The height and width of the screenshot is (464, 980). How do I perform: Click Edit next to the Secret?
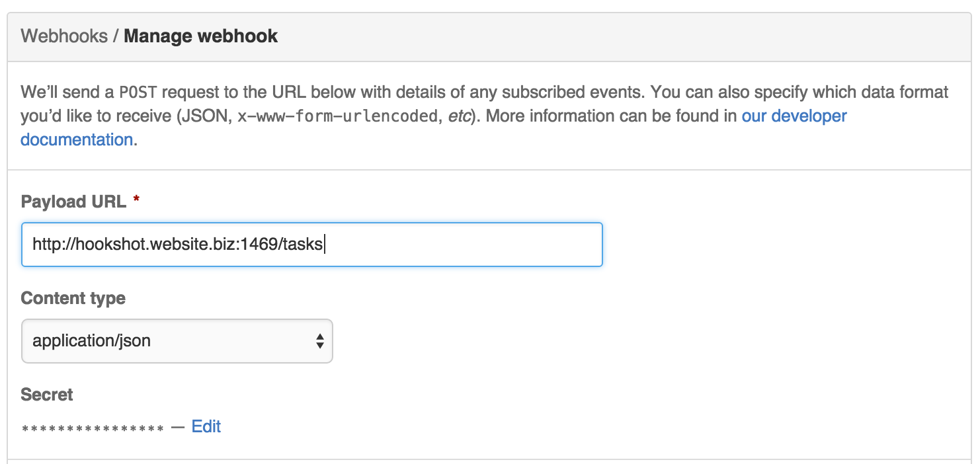(206, 426)
